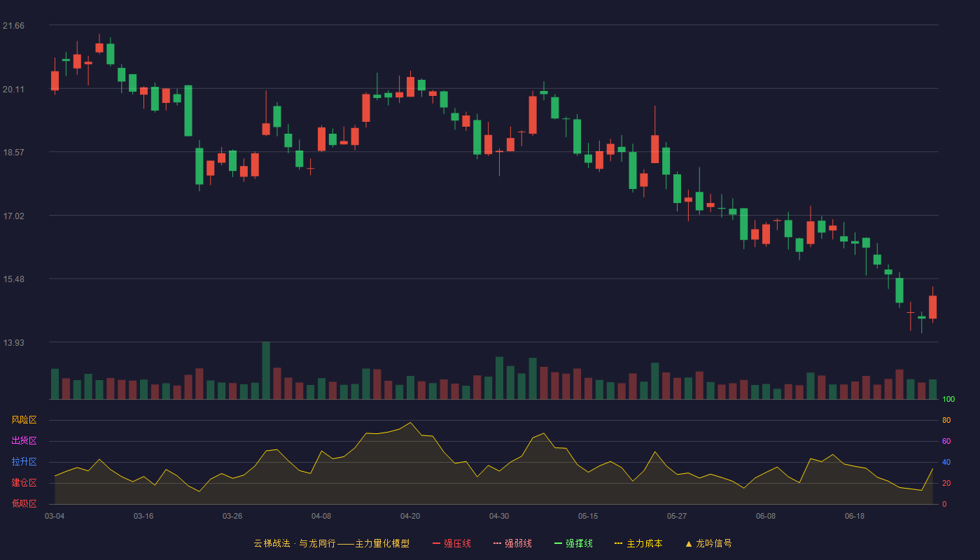Screen dimensions: 980x560
Task: Click the orange 80 indicator axis value
Action: 946,421
